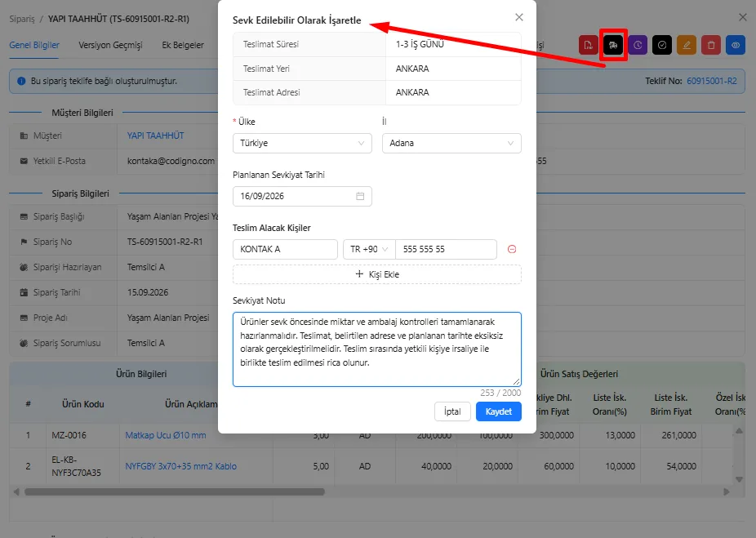Click the blue eye preview icon
The image size is (756, 538).
(736, 46)
